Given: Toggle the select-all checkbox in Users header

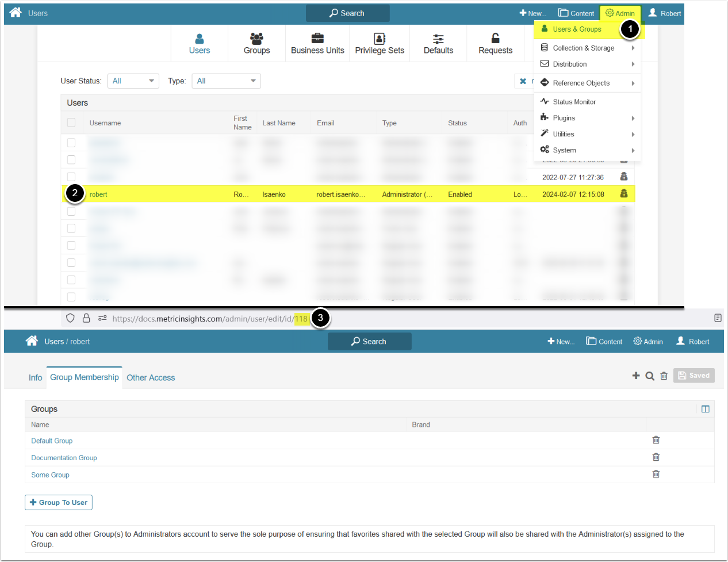Looking at the screenshot, I should pos(71,123).
